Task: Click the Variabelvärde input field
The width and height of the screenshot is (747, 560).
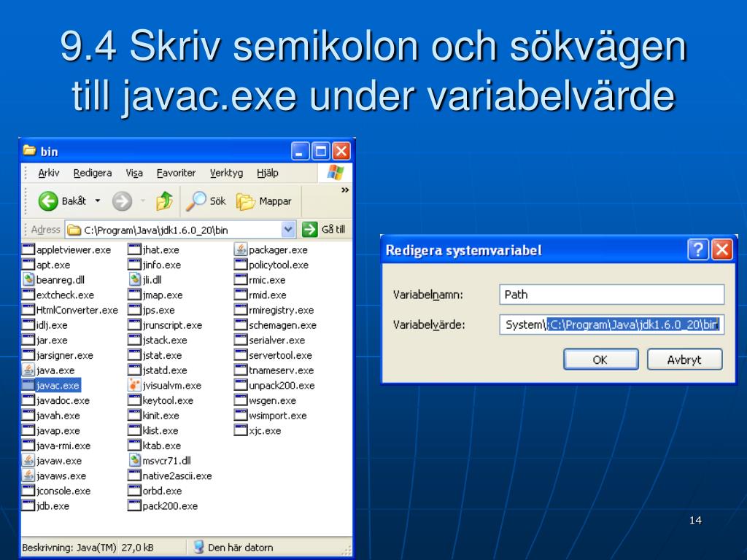Action: pyautogui.click(x=612, y=324)
